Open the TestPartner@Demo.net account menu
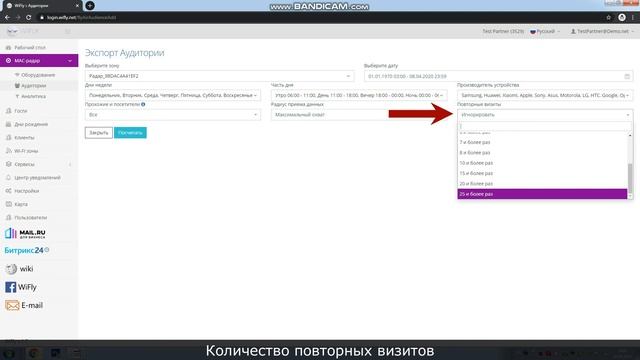640x360 pixels. pos(602,31)
